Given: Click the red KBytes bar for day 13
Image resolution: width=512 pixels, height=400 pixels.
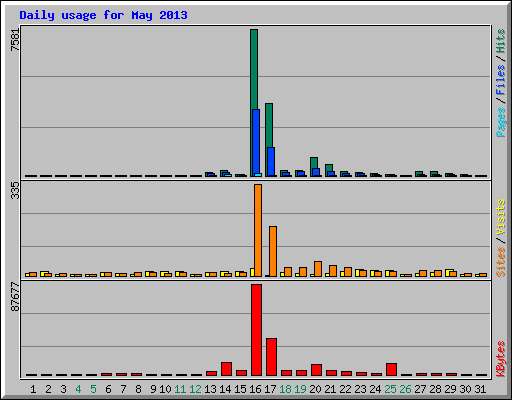Looking at the screenshot, I should tap(212, 373).
